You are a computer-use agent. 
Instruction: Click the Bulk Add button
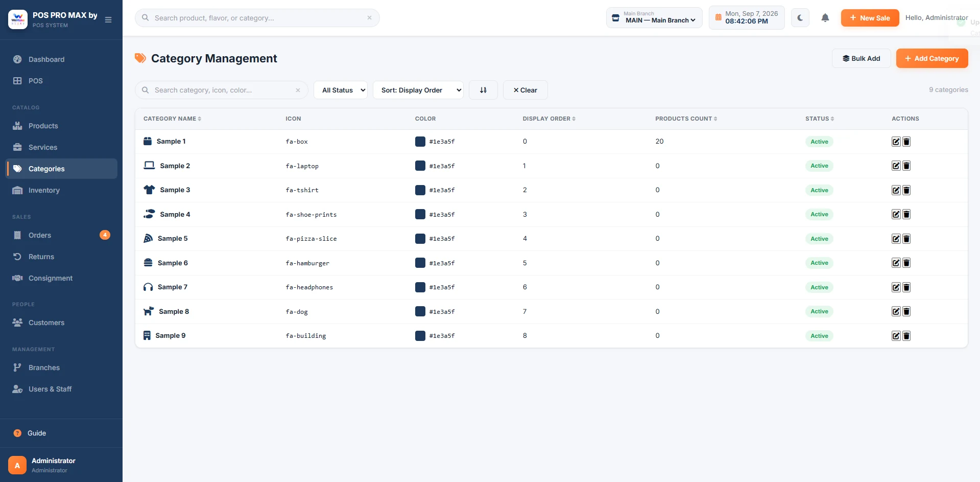pos(862,58)
